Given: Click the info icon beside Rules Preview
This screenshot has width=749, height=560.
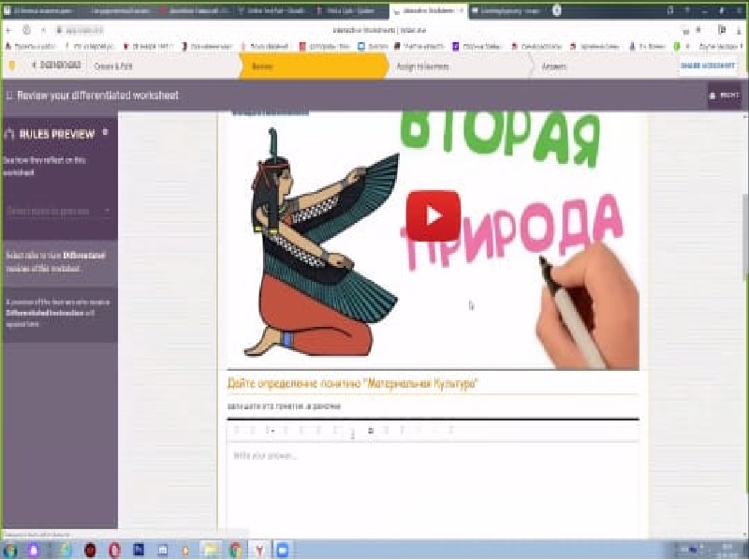Looking at the screenshot, I should pyautogui.click(x=106, y=132).
